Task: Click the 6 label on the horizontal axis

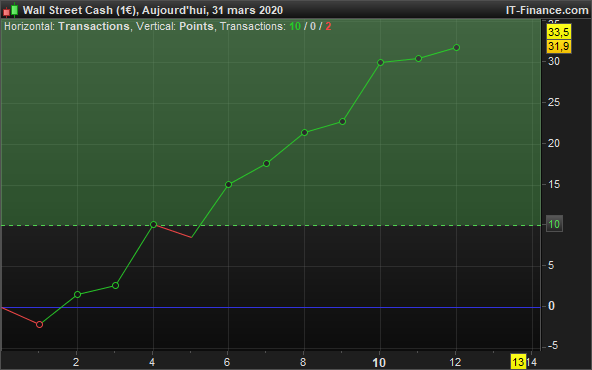Action: pos(227,362)
